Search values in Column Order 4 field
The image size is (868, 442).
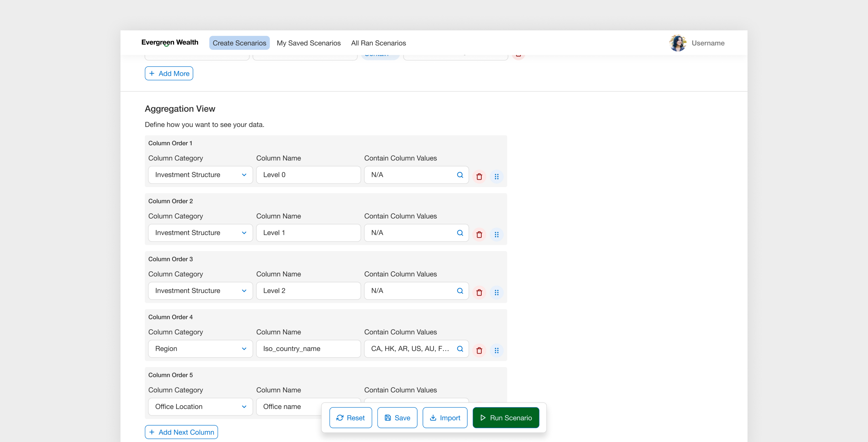pyautogui.click(x=460, y=349)
